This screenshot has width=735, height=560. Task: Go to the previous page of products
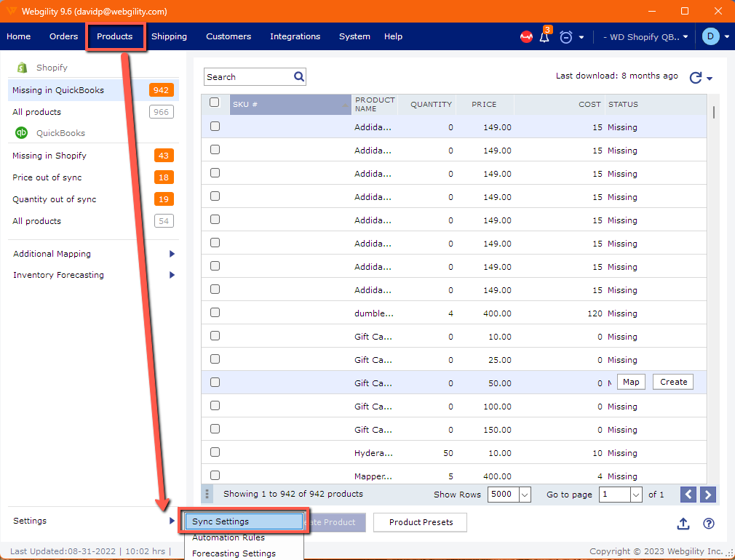(x=688, y=495)
